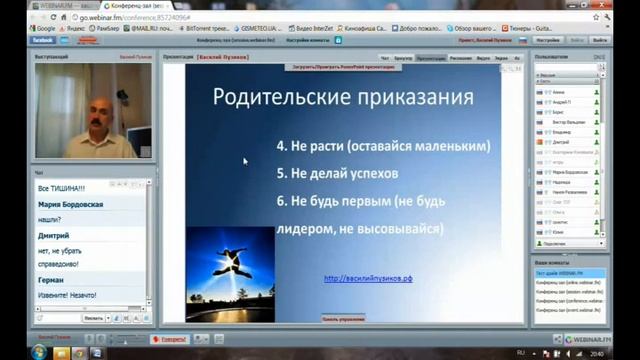This screenshot has width=640, height=360.
Task: Click green status icon for Дмитрий
Action: 596,142
